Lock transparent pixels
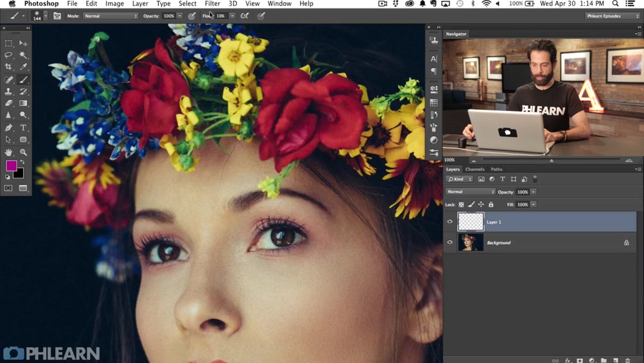The height and width of the screenshot is (363, 644). tap(462, 205)
